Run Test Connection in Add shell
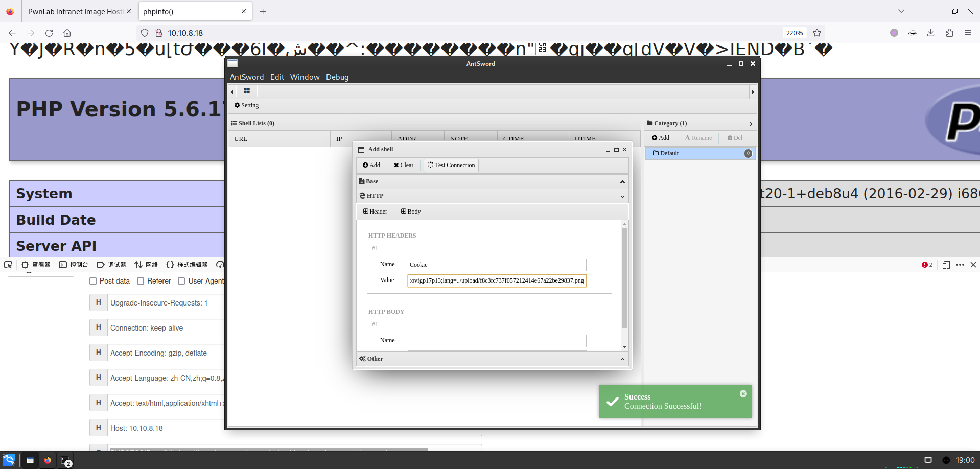980x469 pixels. tap(451, 165)
